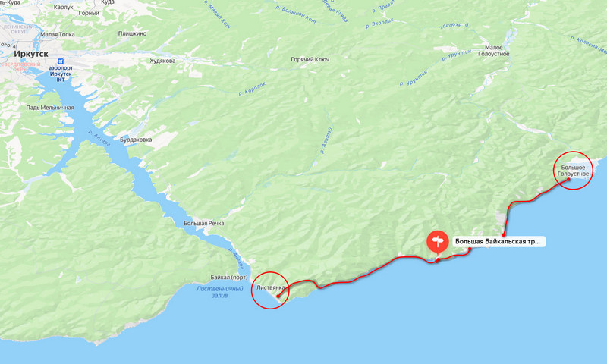Image resolution: width=607 pixels, height=364 pixels.
Task: Click the route endpoint dot at Большое Голоустное
Action: click(568, 180)
